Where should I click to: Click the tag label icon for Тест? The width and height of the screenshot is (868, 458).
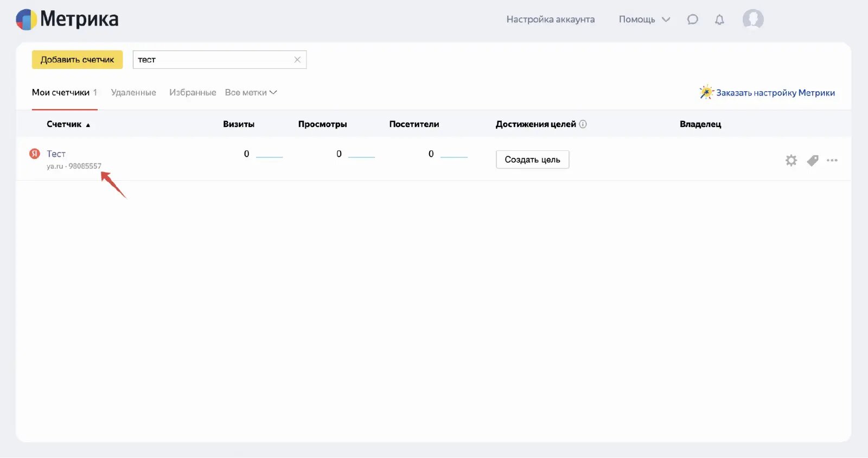point(812,160)
